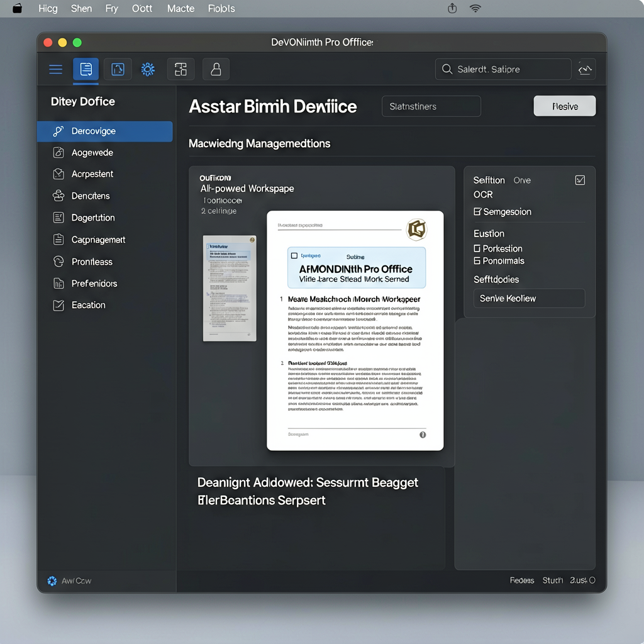
Task: Click the Aogewede sidebar icon
Action: pos(58,152)
